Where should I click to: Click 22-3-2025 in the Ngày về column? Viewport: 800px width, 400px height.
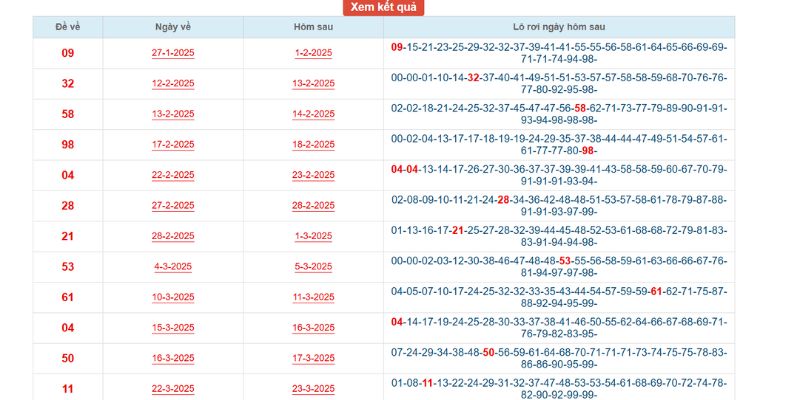pyautogui.click(x=173, y=389)
